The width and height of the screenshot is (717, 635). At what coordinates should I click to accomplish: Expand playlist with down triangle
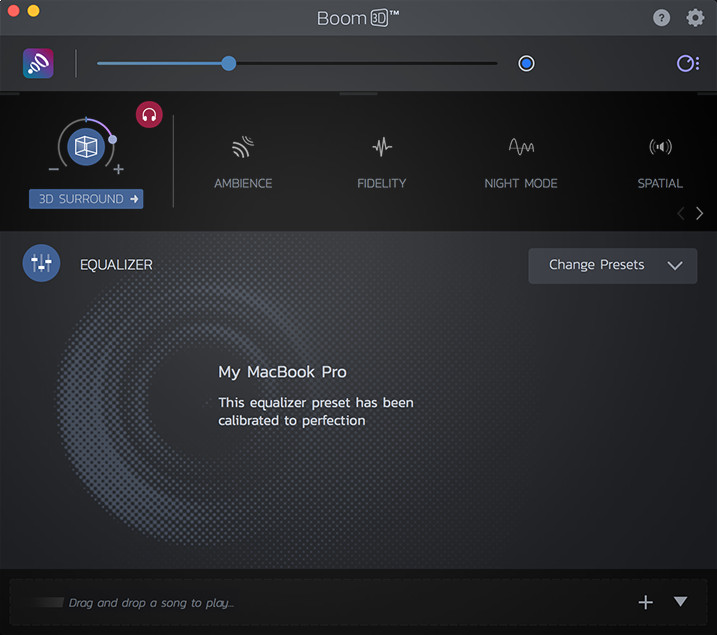[680, 601]
